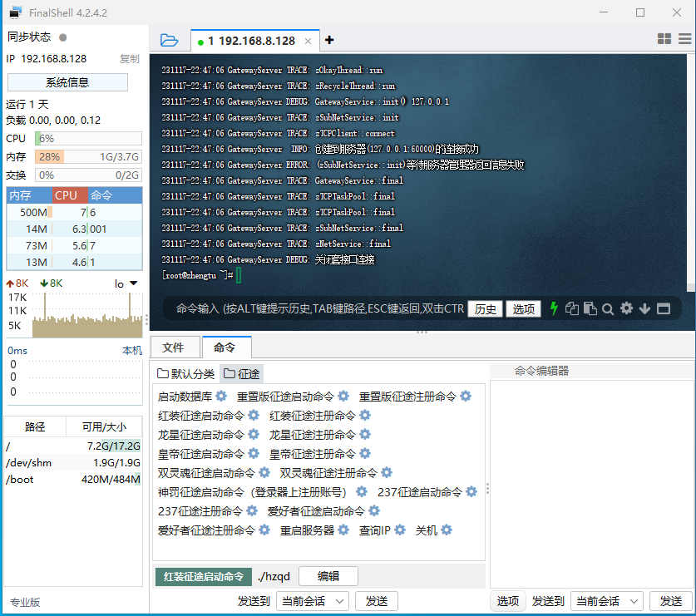
Task: Select the 默认分类 command category
Action: (x=186, y=374)
